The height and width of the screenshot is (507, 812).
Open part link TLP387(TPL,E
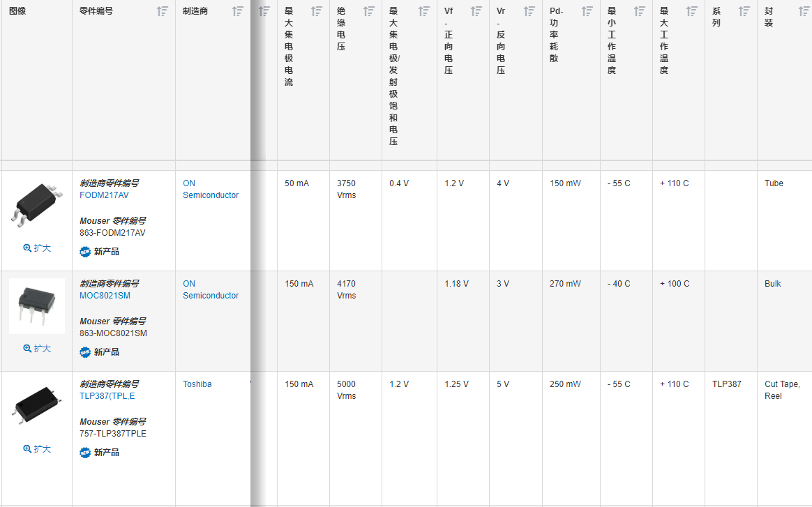107,396
